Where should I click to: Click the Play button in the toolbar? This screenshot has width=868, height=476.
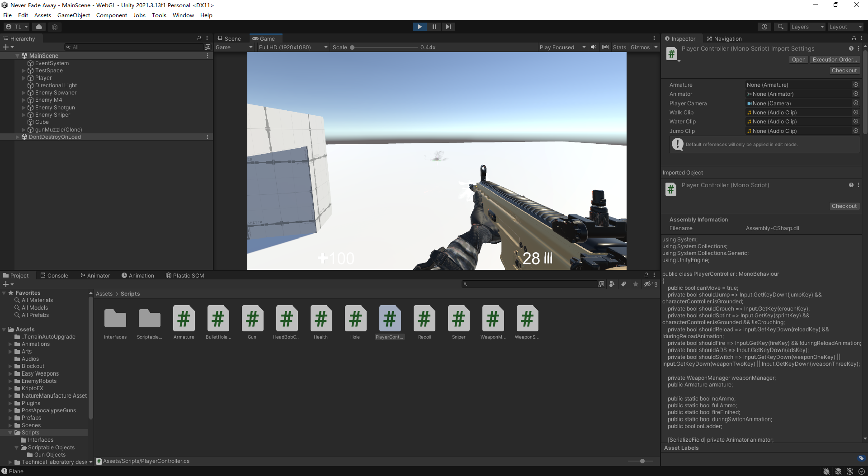coord(420,27)
